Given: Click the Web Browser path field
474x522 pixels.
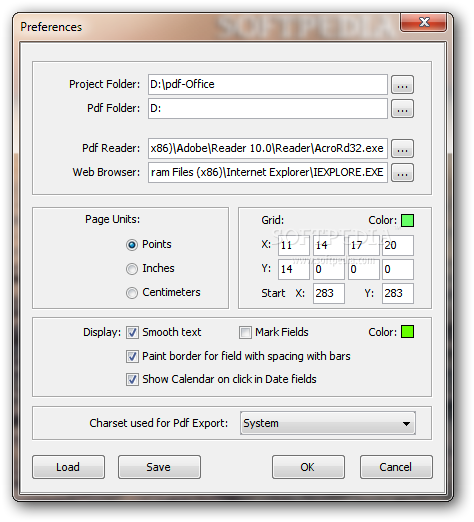Looking at the screenshot, I should point(268,173).
